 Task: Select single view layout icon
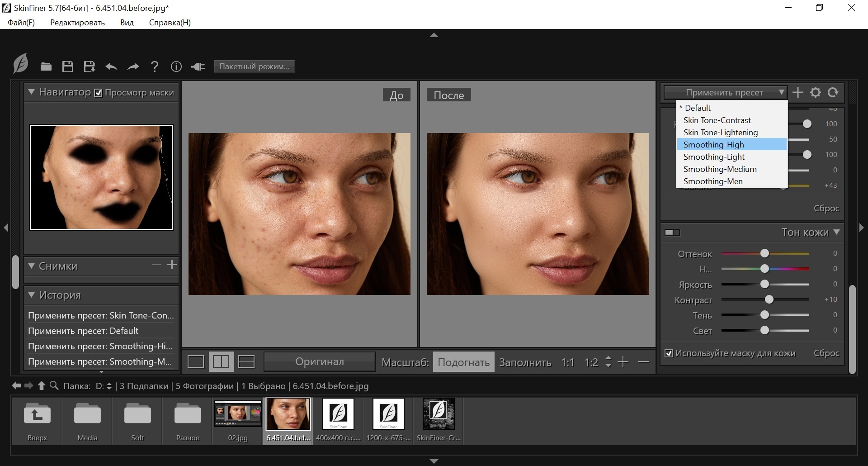(196, 361)
